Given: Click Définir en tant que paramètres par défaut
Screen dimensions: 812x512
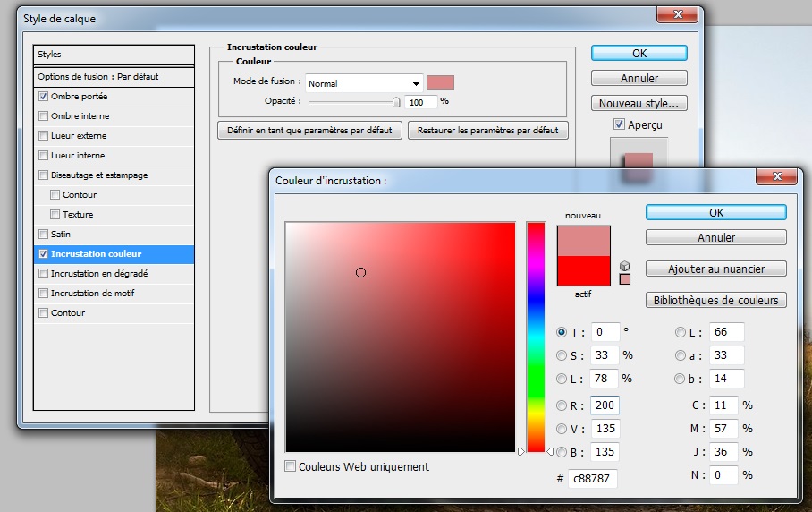Looking at the screenshot, I should pos(309,131).
